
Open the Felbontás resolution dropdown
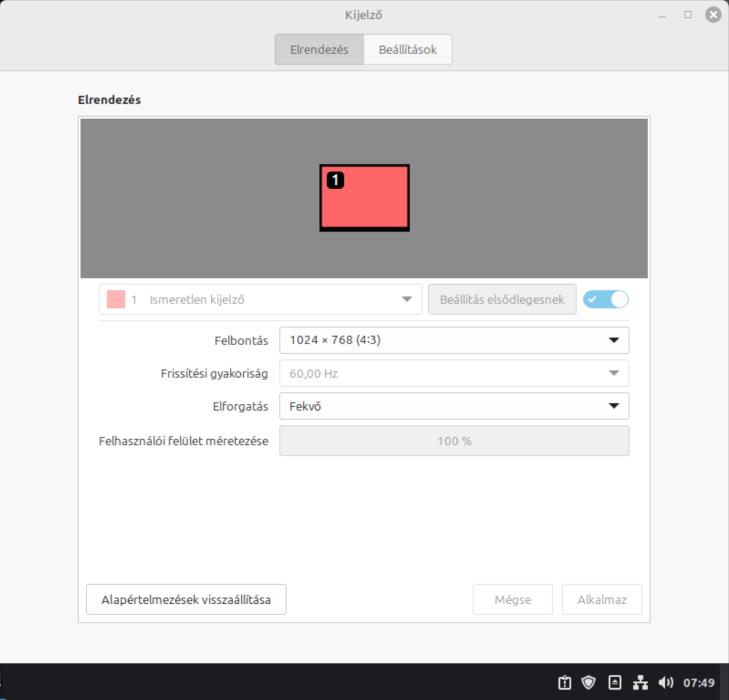454,341
